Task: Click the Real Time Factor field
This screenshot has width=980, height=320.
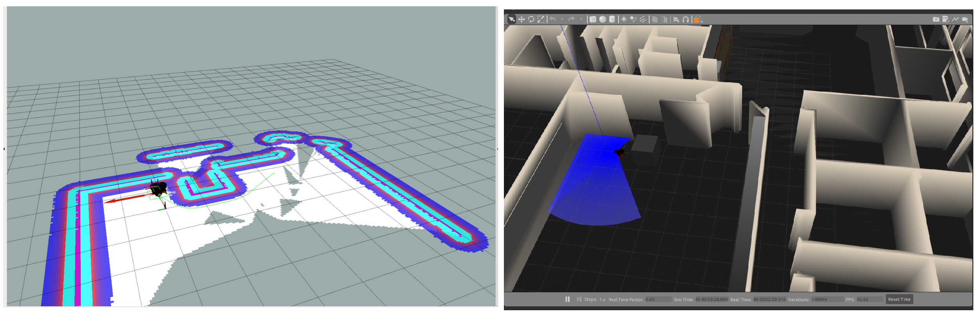Action: click(658, 299)
